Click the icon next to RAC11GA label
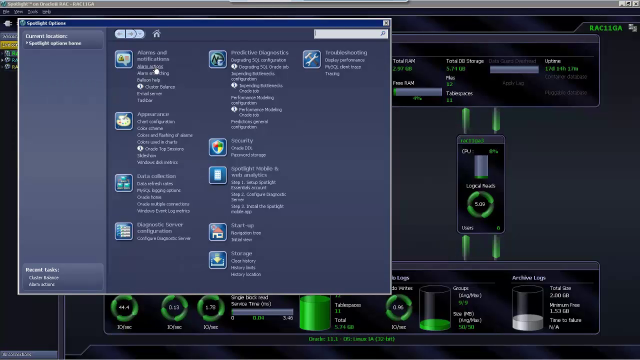This screenshot has width=640, height=360. 632,28
